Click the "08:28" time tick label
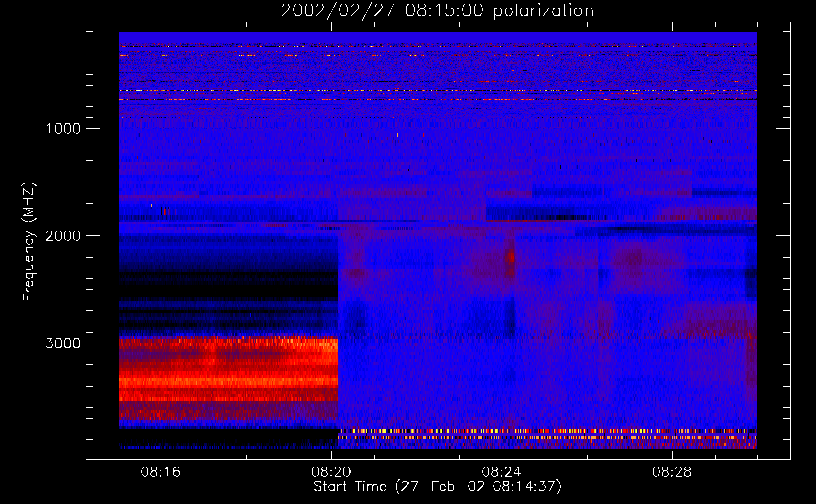 point(672,472)
